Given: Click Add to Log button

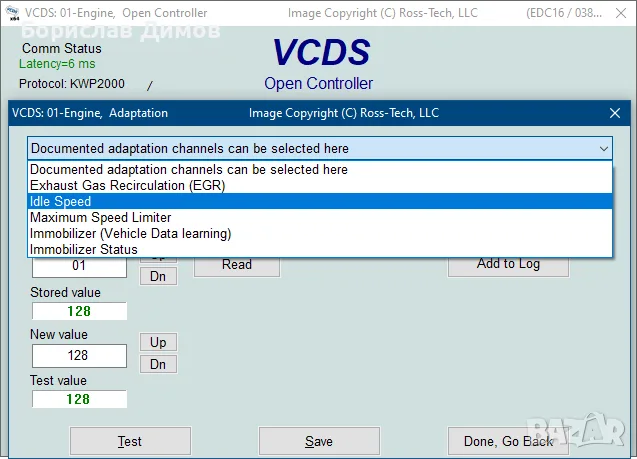Looking at the screenshot, I should [x=508, y=267].
